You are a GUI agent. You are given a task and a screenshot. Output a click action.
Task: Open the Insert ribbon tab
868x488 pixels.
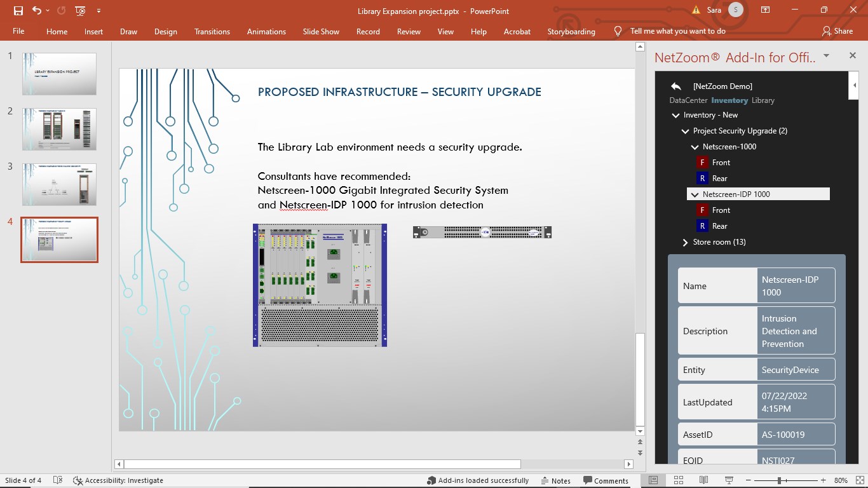coord(93,31)
